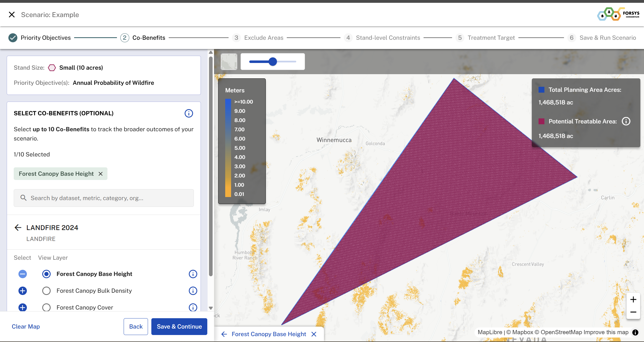Close the scenario with X icon
The image size is (644, 342).
pos(11,15)
